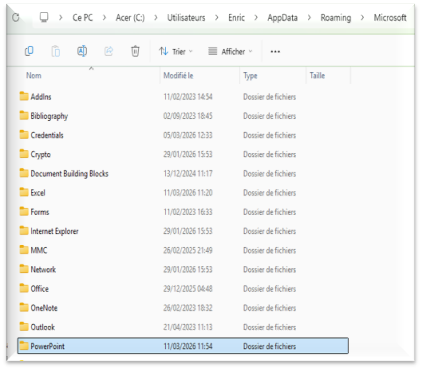Click the Excel folder icon
The height and width of the screenshot is (370, 422).
tap(24, 192)
